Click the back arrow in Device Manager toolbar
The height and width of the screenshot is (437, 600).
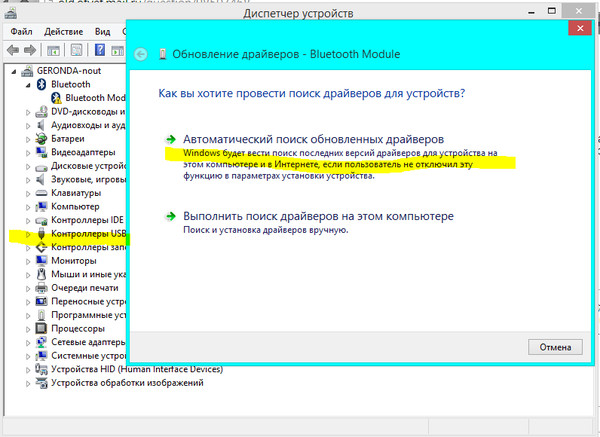point(13,50)
